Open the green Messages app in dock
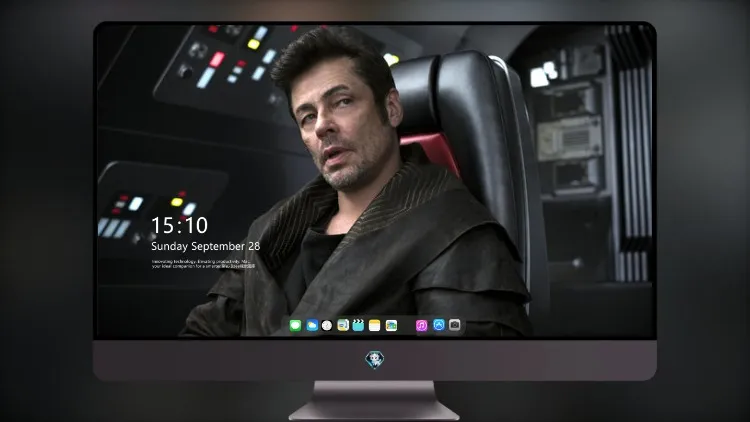The height and width of the screenshot is (422, 750). pos(295,325)
